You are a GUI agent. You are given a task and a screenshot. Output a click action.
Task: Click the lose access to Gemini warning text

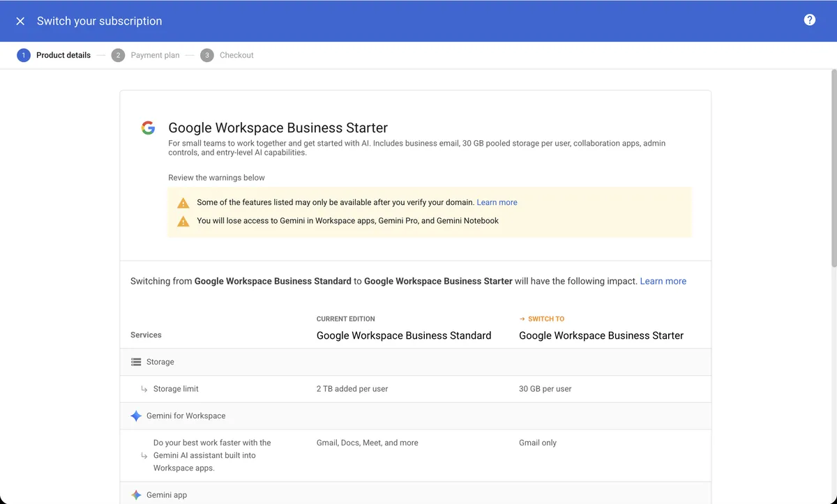click(348, 220)
